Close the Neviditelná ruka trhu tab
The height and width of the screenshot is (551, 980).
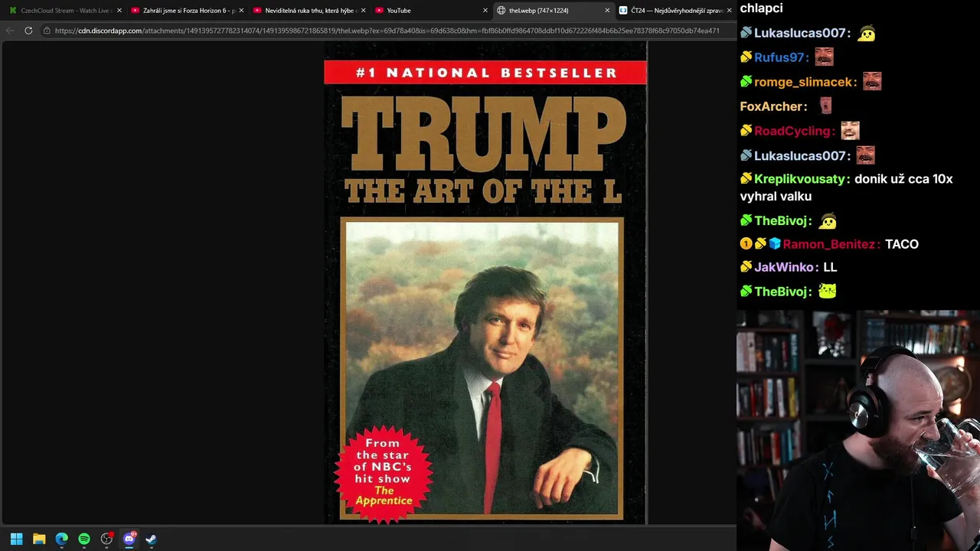363,11
